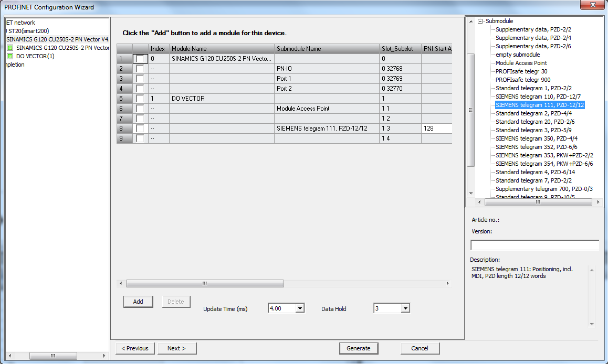The width and height of the screenshot is (608, 364).
Task: Select SIEMENS telegram 350, PZD-4/4
Action: pos(537,138)
